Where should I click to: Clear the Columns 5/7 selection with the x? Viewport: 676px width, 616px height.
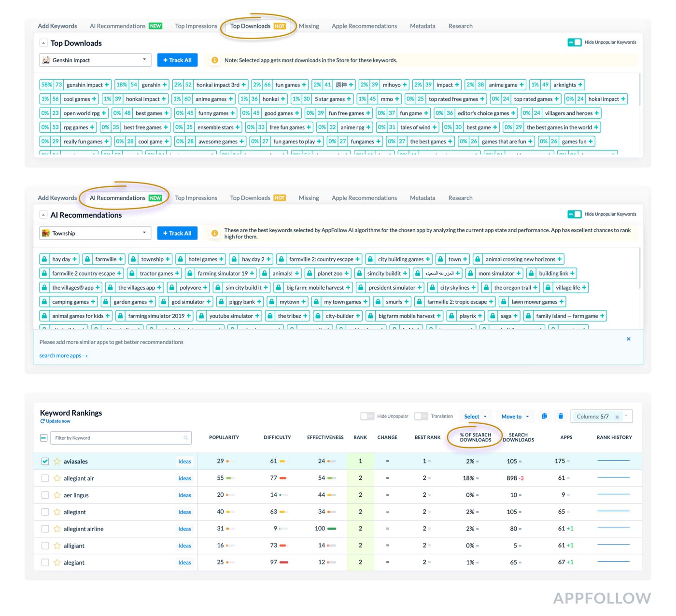(617, 417)
